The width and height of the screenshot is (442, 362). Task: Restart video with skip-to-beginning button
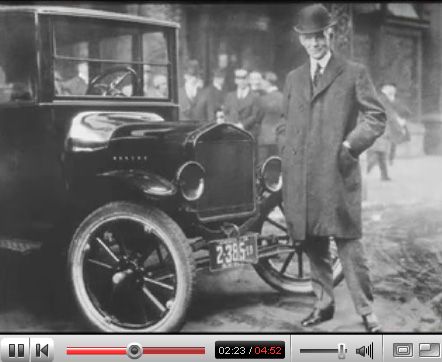point(42,350)
